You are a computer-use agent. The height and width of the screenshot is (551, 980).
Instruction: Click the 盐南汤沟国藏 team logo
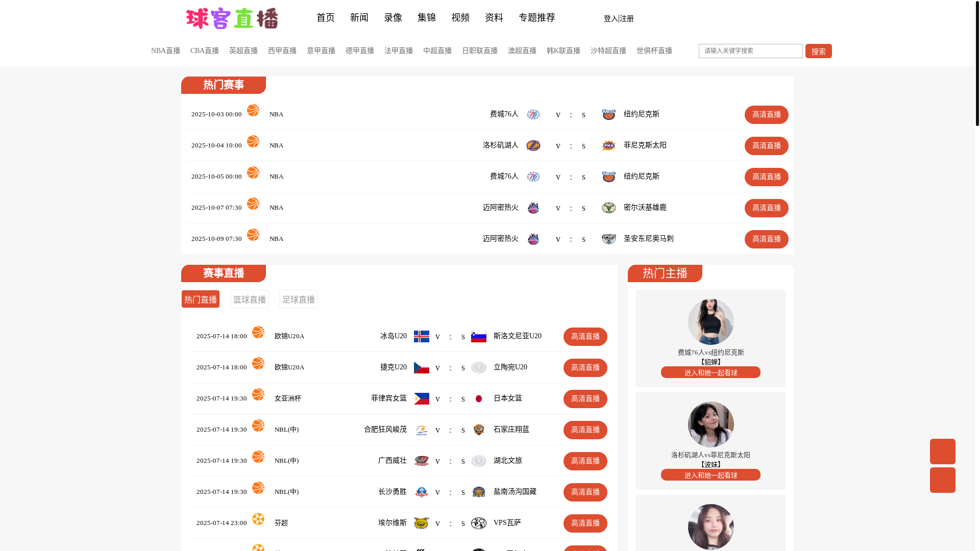(x=479, y=492)
